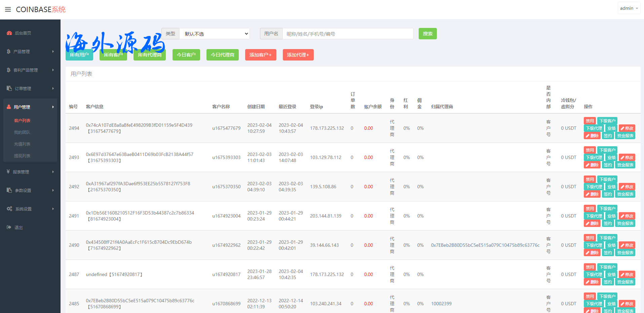This screenshot has width=644, height=313.
Task: Click the hamburger menu icon
Action: click(8, 9)
